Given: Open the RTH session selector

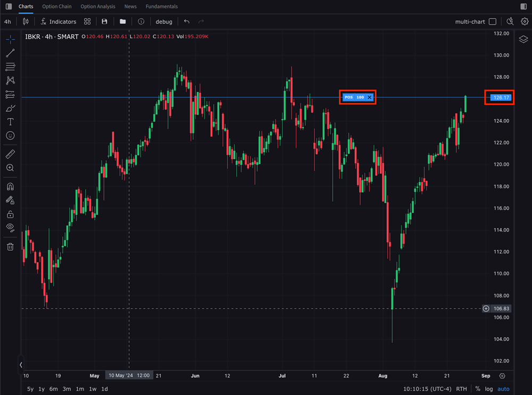Looking at the screenshot, I should coord(461,389).
